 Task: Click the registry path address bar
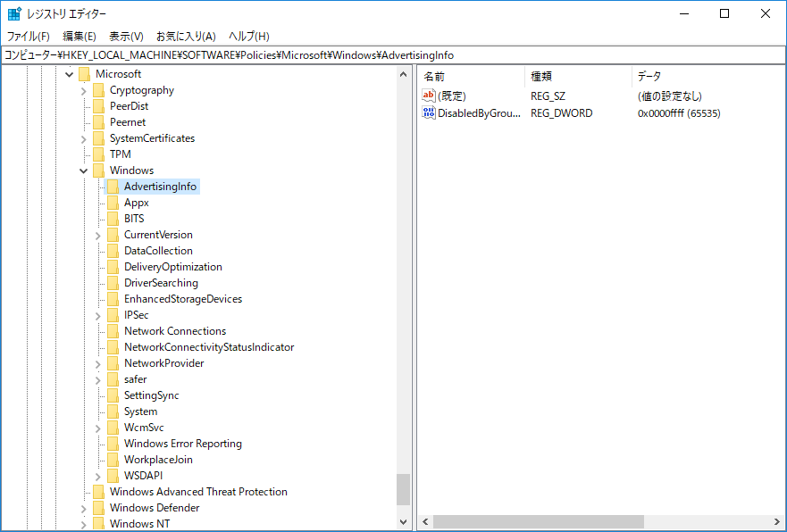(x=393, y=55)
